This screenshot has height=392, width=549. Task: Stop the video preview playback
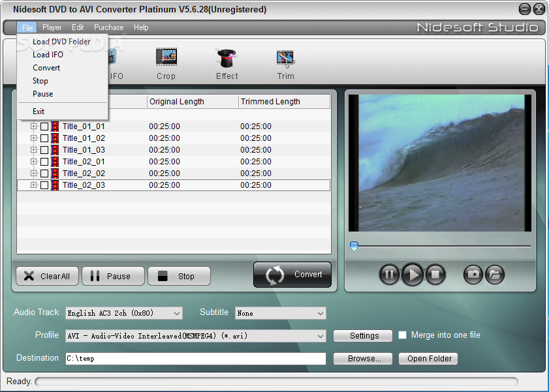[x=435, y=275]
